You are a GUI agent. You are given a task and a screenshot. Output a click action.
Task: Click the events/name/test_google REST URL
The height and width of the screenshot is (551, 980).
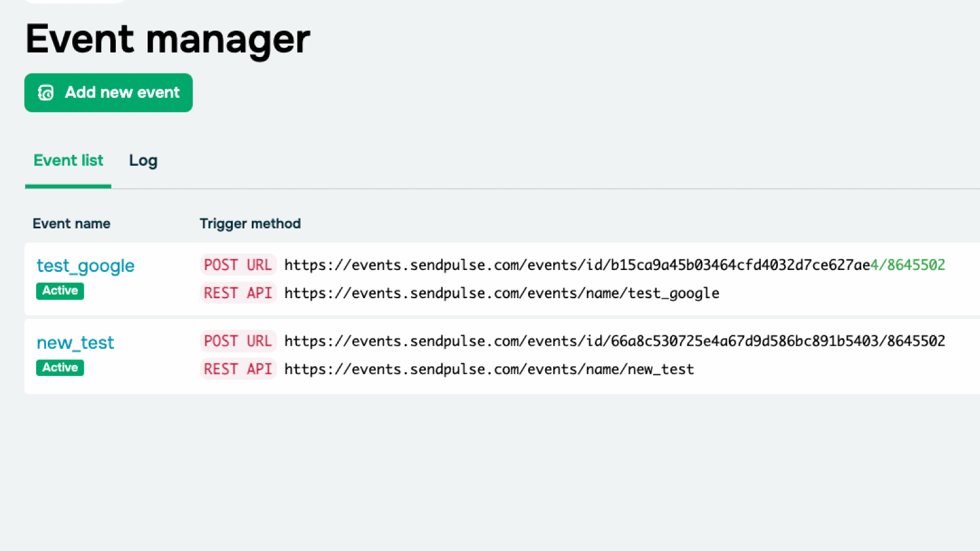(501, 293)
